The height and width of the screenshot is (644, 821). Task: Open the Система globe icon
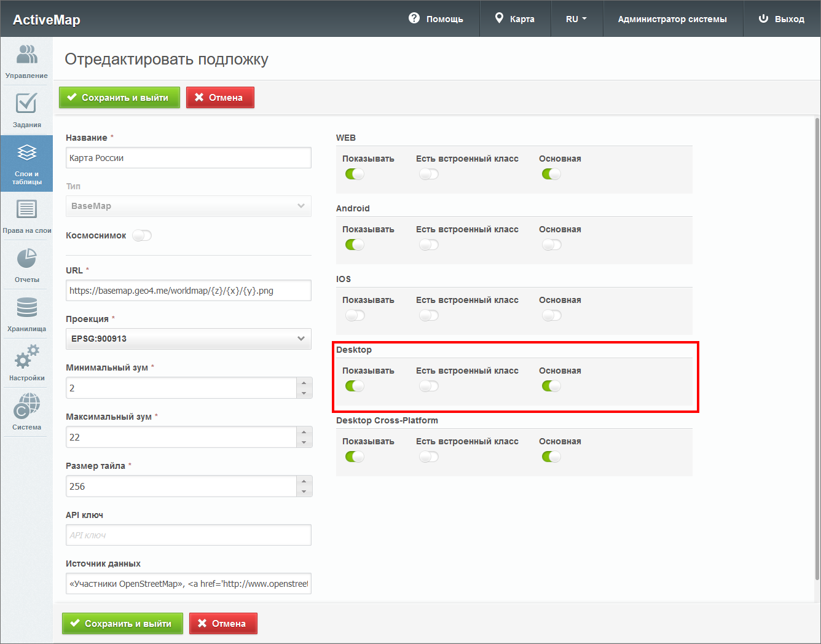pyautogui.click(x=26, y=406)
